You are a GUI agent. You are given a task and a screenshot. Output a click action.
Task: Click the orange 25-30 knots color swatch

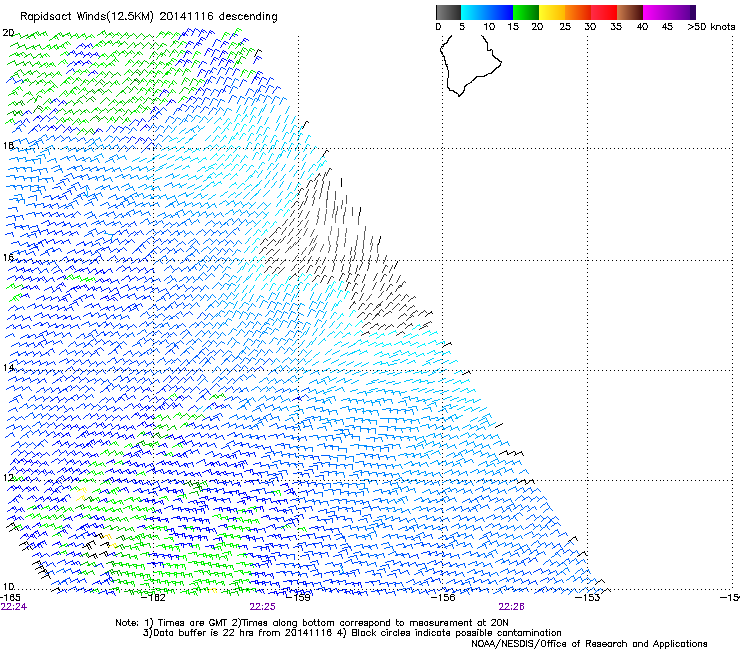pos(578,12)
